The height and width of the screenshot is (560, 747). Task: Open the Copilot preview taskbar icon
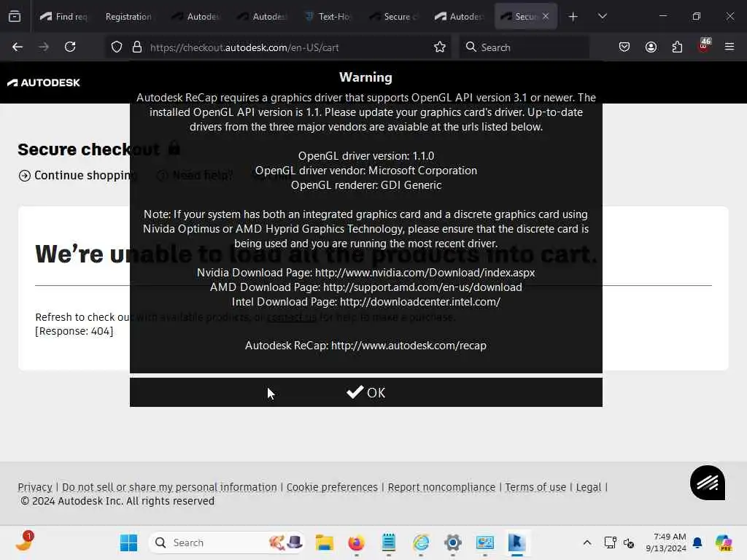click(x=724, y=542)
